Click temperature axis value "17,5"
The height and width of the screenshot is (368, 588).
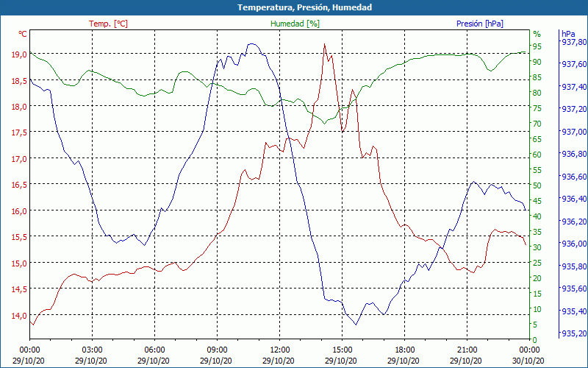pos(19,132)
